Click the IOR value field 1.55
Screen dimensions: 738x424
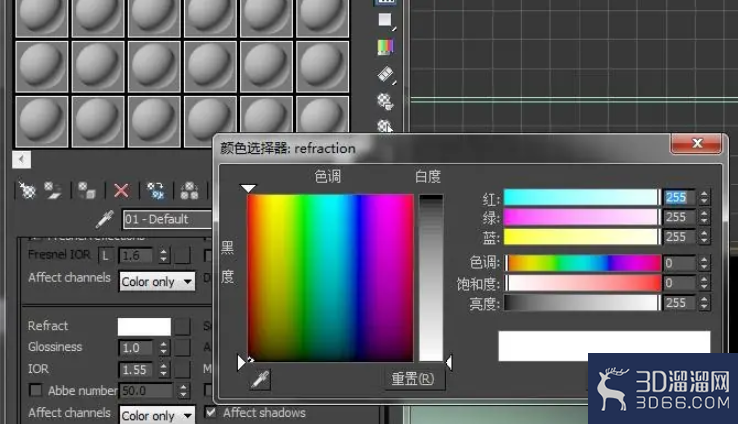pos(136,370)
